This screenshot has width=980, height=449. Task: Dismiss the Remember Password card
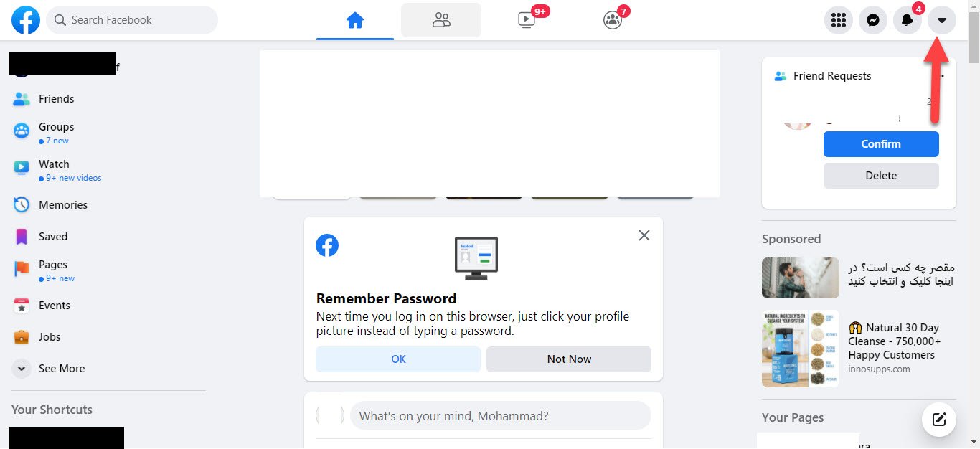point(644,235)
